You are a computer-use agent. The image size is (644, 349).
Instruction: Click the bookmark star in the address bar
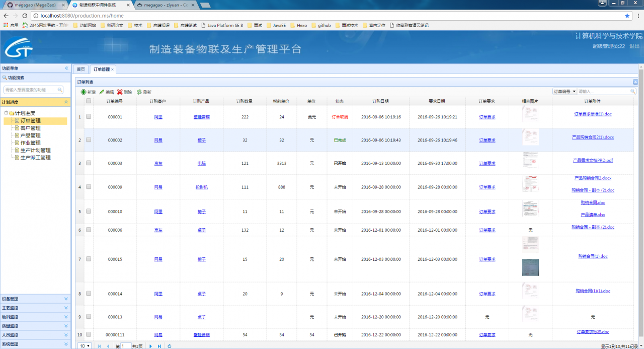coord(627,16)
